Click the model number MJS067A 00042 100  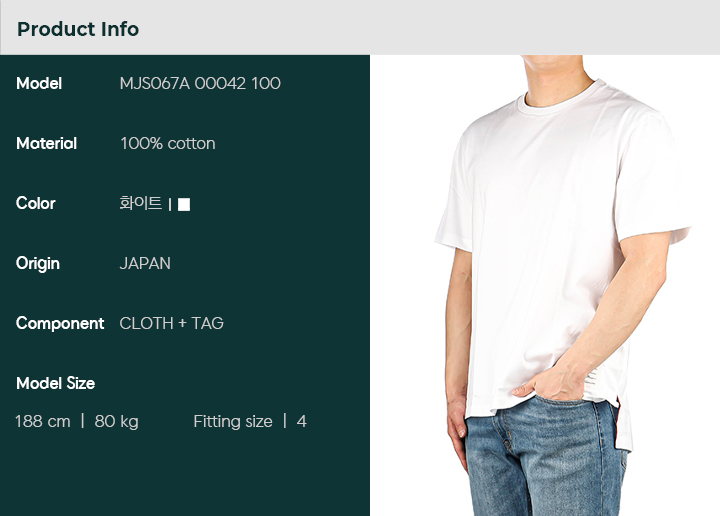[200, 84]
